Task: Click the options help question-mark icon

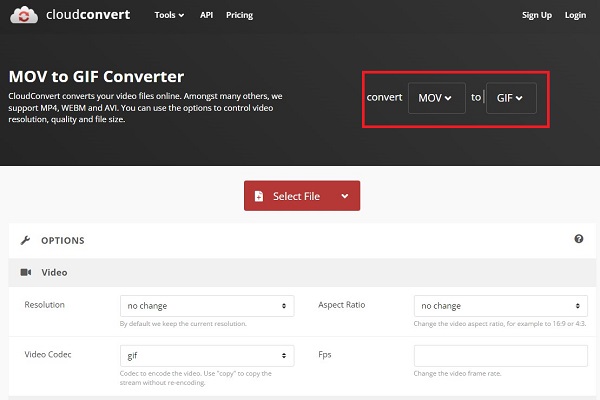Action: tap(579, 239)
